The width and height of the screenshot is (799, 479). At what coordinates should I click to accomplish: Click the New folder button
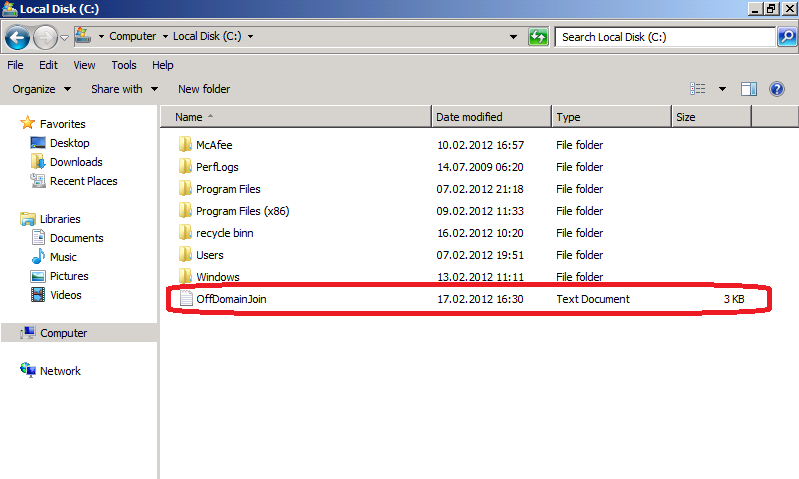pos(204,89)
